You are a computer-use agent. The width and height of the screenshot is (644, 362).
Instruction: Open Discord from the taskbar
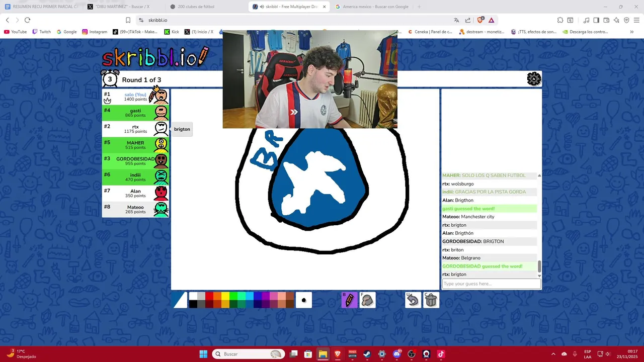click(x=397, y=354)
